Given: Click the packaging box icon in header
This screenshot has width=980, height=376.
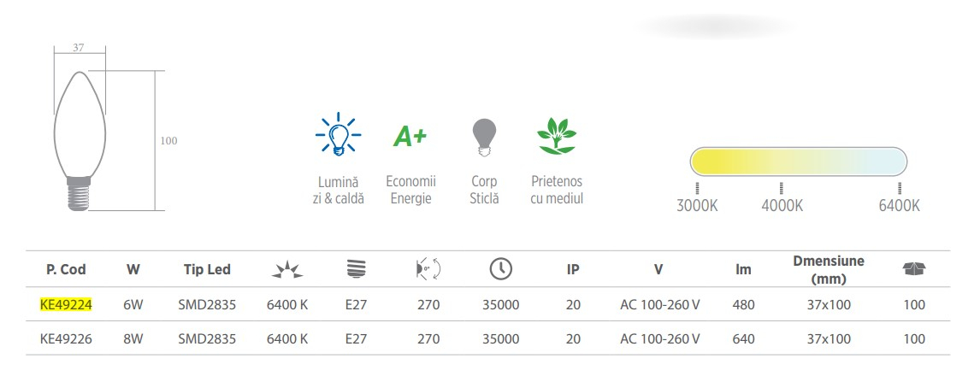Looking at the screenshot, I should (914, 269).
